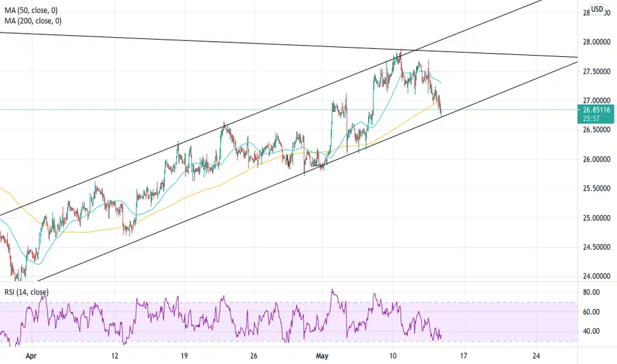617x364 pixels.
Task: Click the 24 date label on time axis
Action: [x=536, y=356]
